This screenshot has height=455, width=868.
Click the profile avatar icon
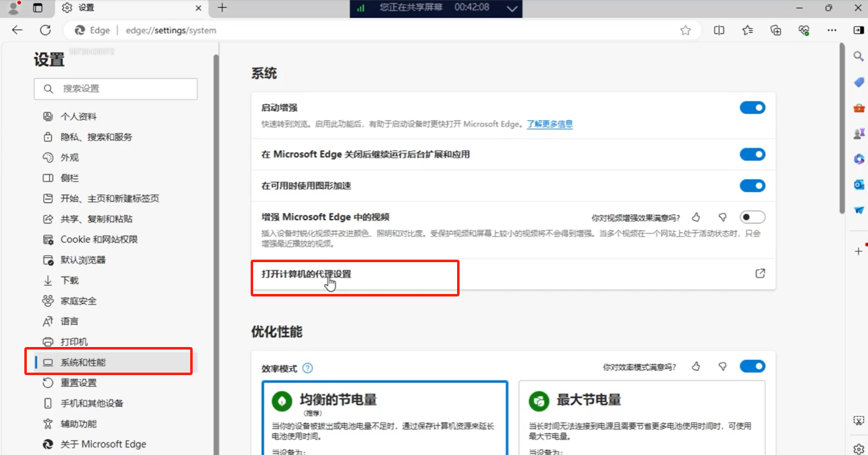tap(13, 8)
